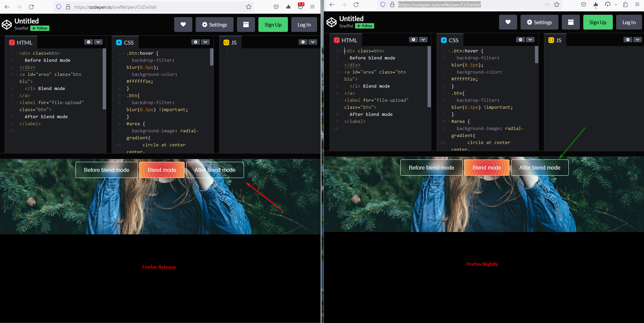644x323 pixels.
Task: Click the address bar URL field
Action: click(x=134, y=7)
